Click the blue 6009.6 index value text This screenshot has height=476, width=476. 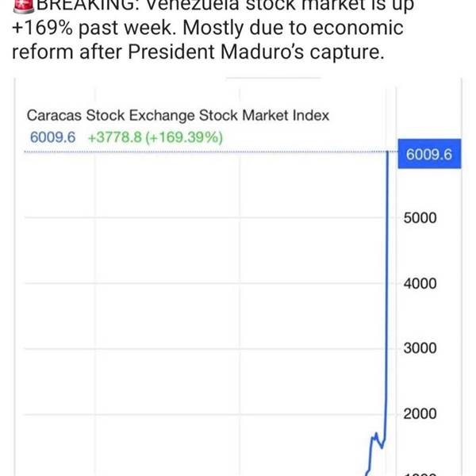coord(52,136)
